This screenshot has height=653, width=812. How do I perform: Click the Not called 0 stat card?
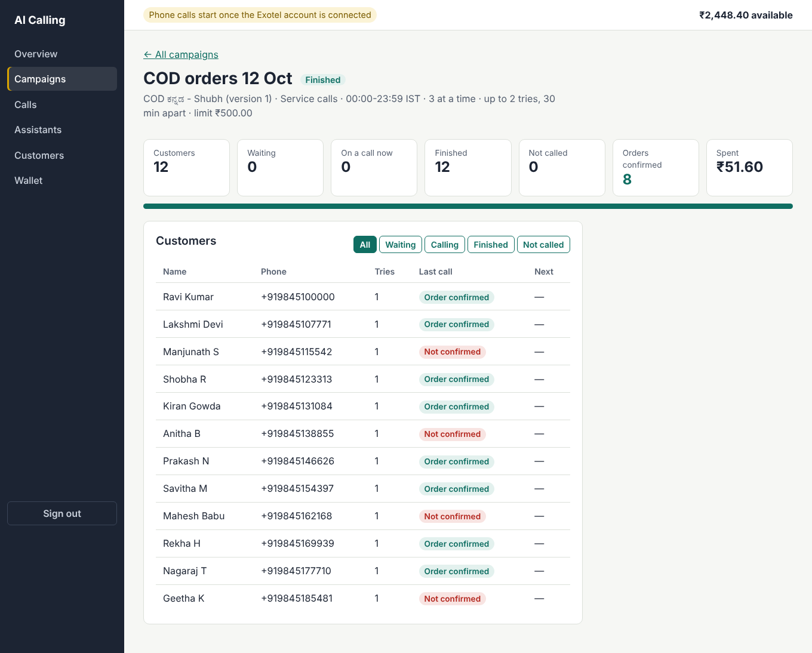pyautogui.click(x=562, y=168)
